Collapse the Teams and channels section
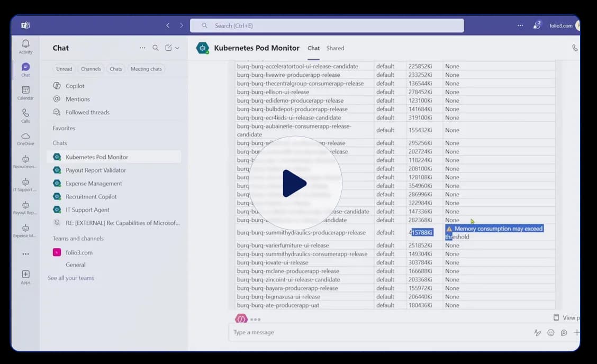 pyautogui.click(x=78, y=239)
